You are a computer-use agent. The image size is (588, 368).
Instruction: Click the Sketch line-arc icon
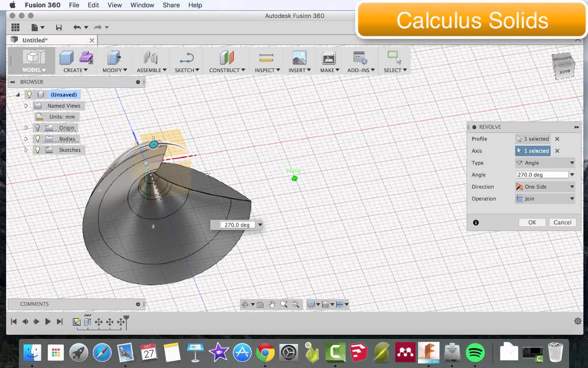[186, 58]
